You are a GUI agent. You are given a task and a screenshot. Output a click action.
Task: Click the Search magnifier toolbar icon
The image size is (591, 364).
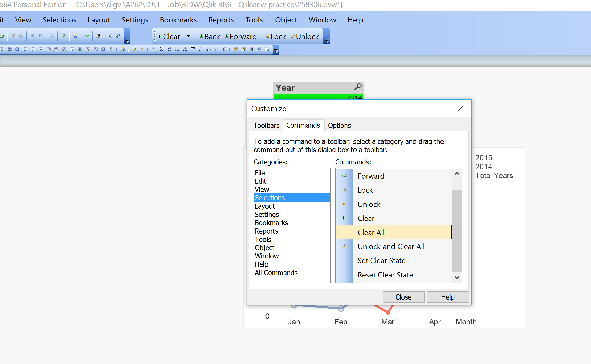(52, 36)
